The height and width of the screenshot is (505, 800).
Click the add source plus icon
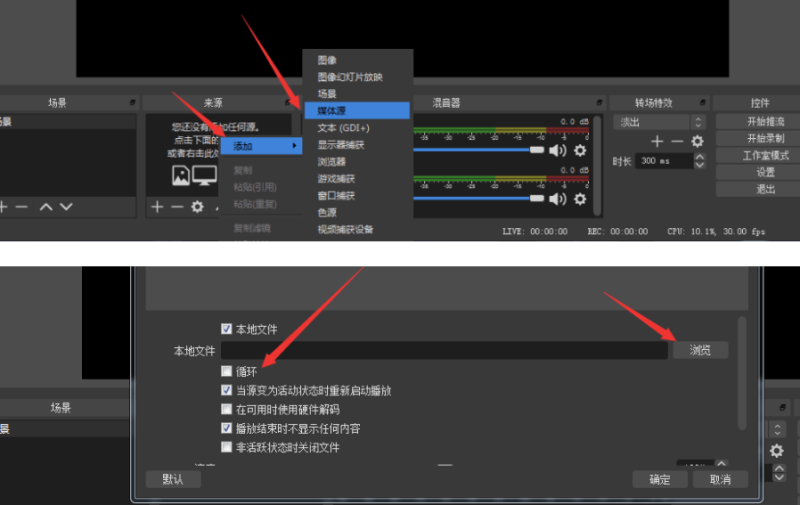[157, 207]
